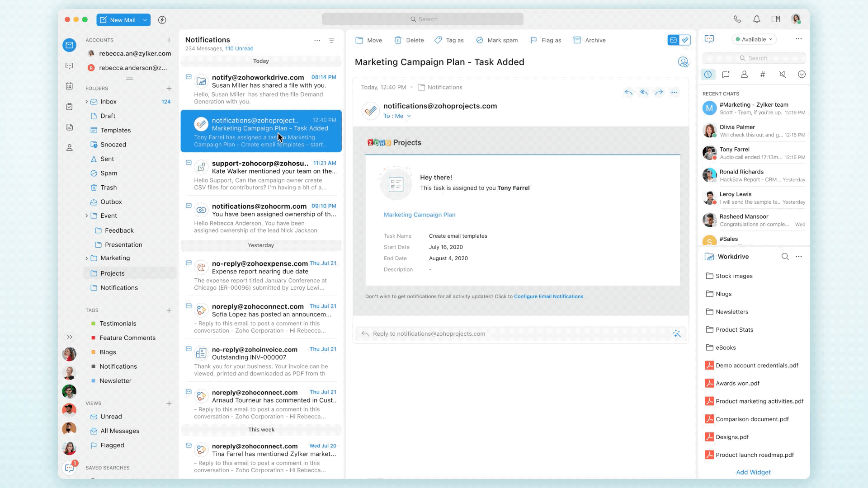Click the AI sparkle icon in reply box
Image resolution: width=868 pixels, height=488 pixels.
[x=677, y=334]
